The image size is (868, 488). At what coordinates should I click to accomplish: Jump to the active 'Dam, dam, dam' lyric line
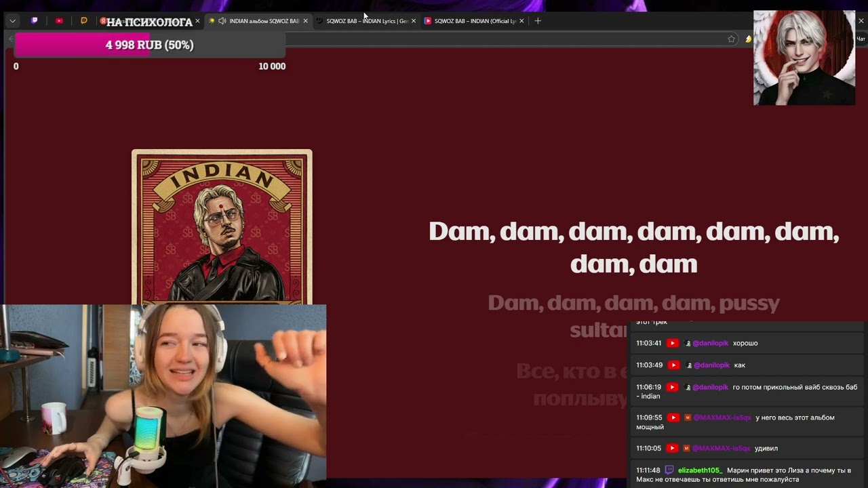coord(634,247)
